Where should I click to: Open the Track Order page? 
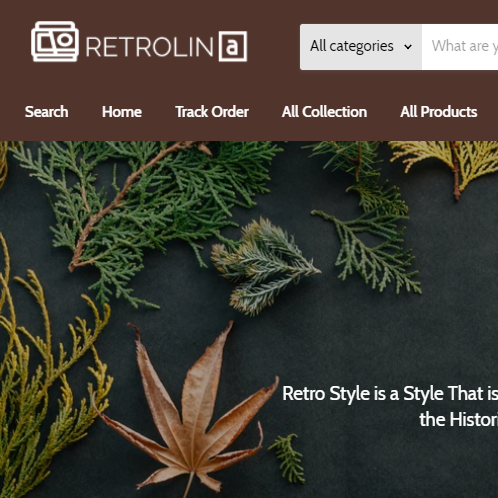click(x=212, y=112)
